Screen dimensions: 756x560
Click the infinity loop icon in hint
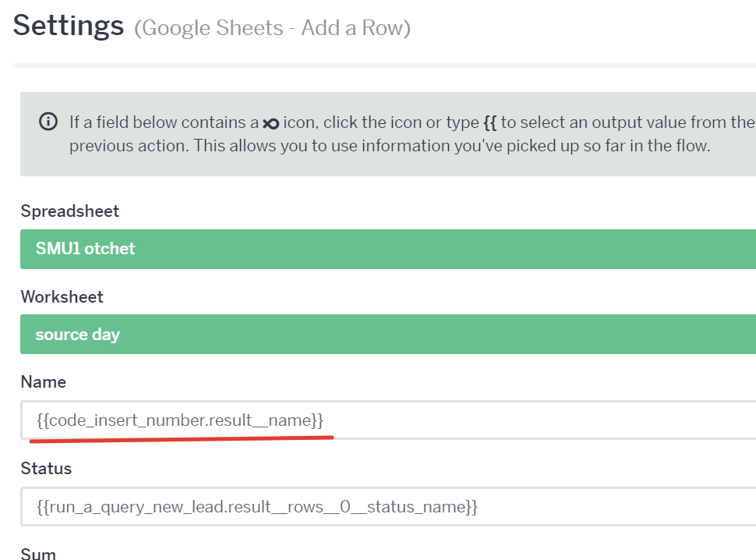pos(270,124)
